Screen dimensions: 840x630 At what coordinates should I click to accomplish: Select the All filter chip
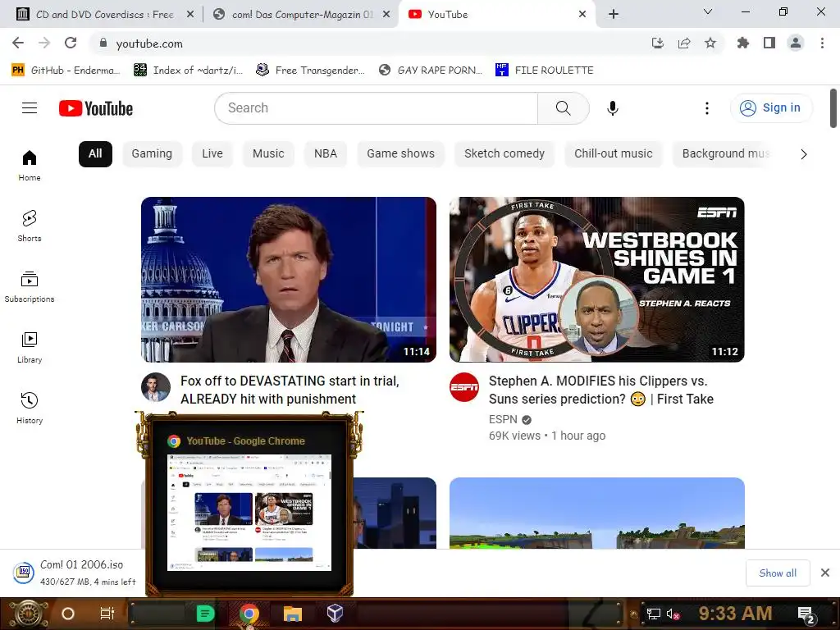[95, 153]
